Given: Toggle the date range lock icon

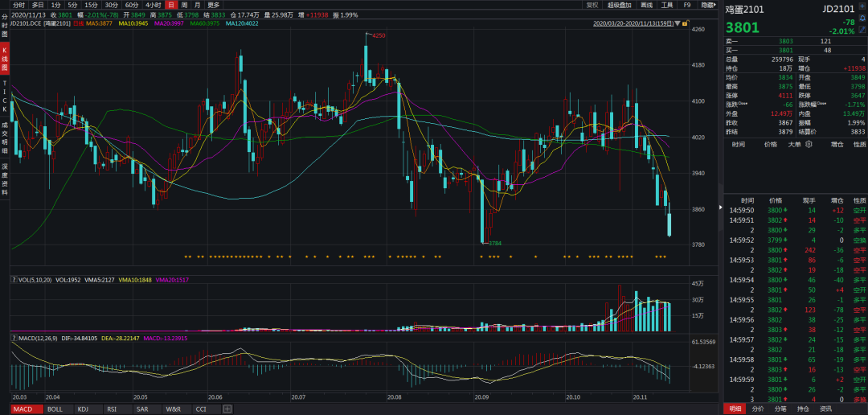Looking at the screenshot, I should (x=685, y=24).
